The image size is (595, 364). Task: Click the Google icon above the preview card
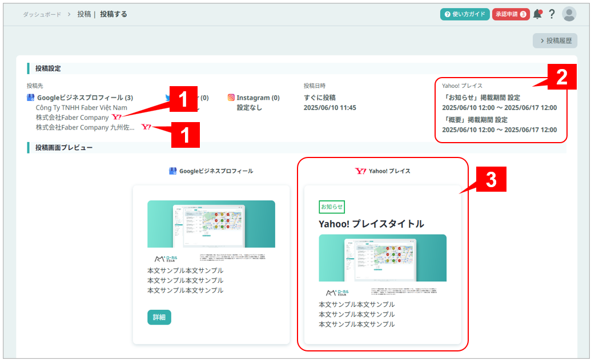point(172,171)
